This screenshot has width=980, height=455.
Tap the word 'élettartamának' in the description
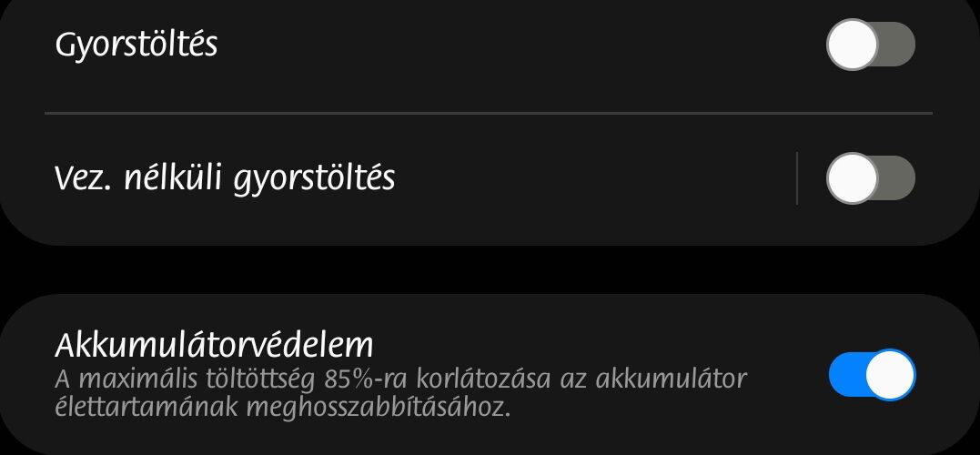(x=146, y=407)
